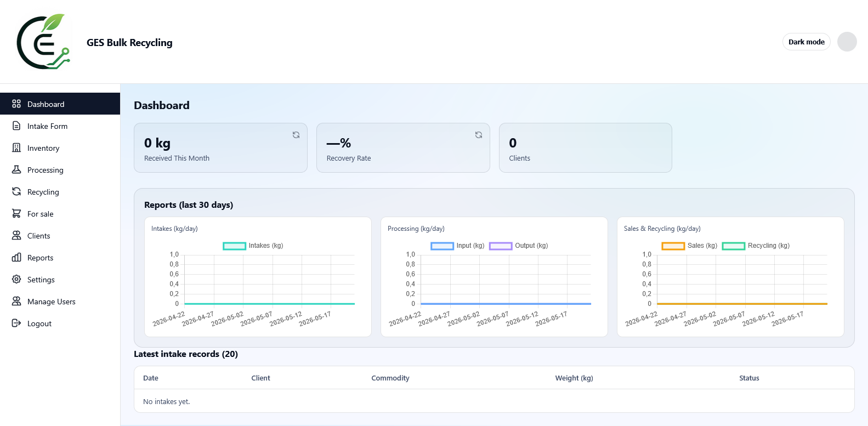Click the 'Intakes (kg/day)' chart title
Screen dimensions: 868x426
pyautogui.click(x=174, y=229)
